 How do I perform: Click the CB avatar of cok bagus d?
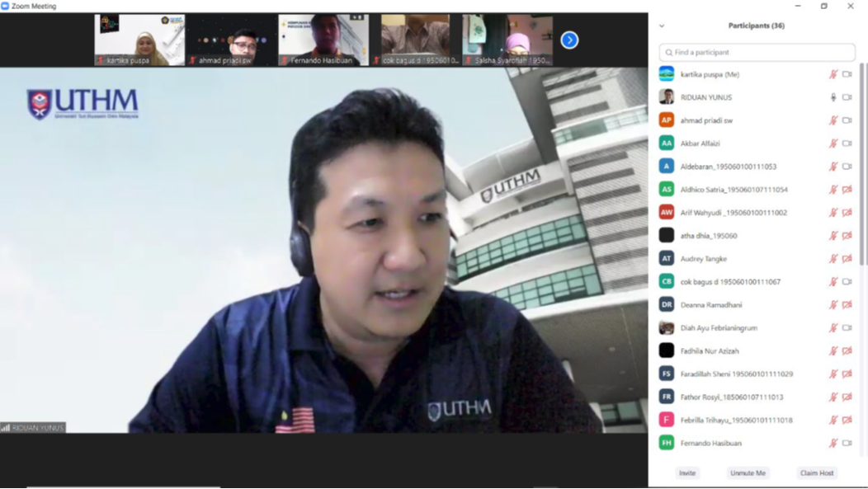667,281
